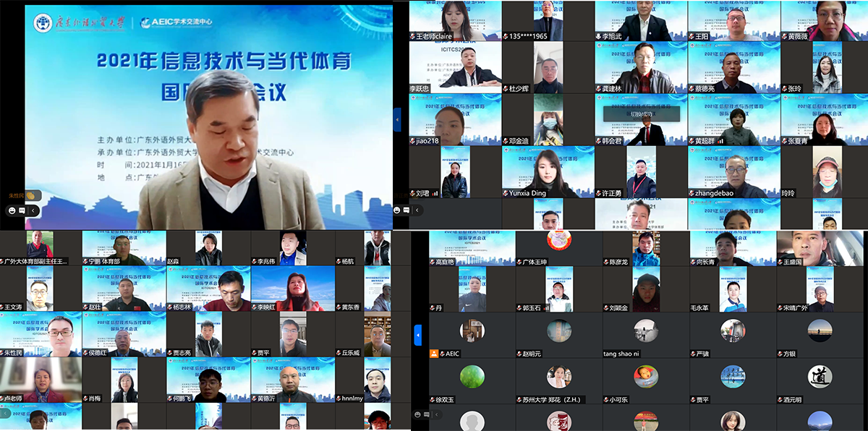868x431 pixels.
Task: Click muted mic icon beside jiao218
Action: click(x=413, y=141)
